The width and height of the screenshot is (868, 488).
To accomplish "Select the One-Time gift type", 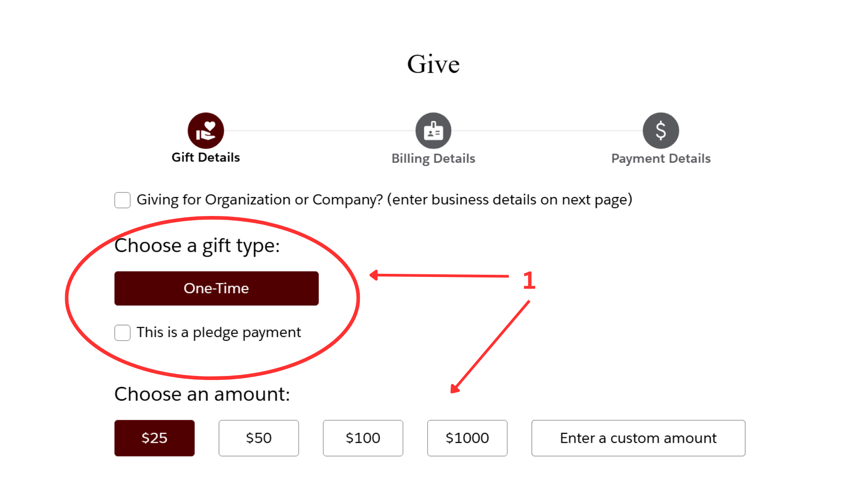I will (216, 288).
